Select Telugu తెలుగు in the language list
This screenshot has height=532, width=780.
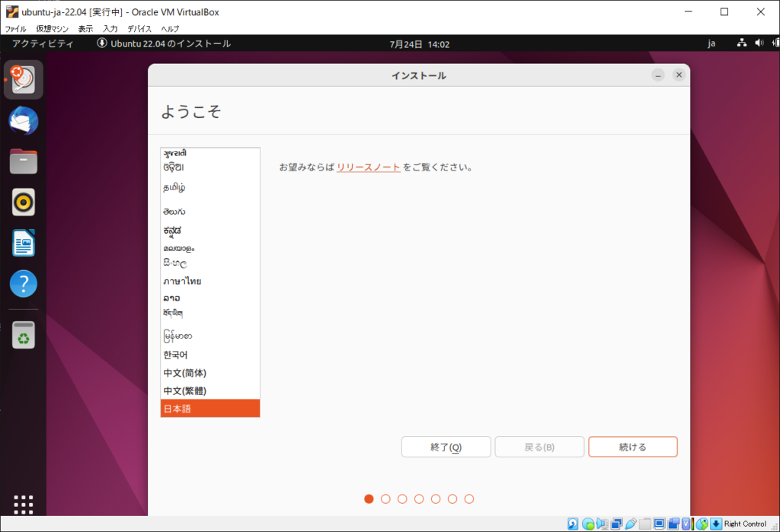210,211
